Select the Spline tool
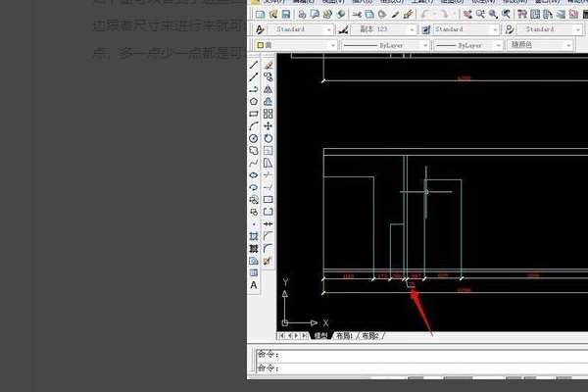Screen dimensions: 588x392 tap(254, 163)
